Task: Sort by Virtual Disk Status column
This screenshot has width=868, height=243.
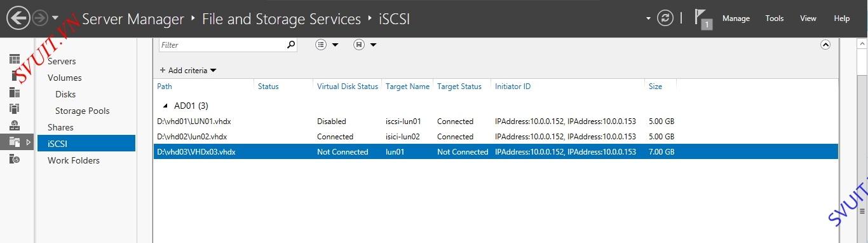Action: click(x=348, y=87)
